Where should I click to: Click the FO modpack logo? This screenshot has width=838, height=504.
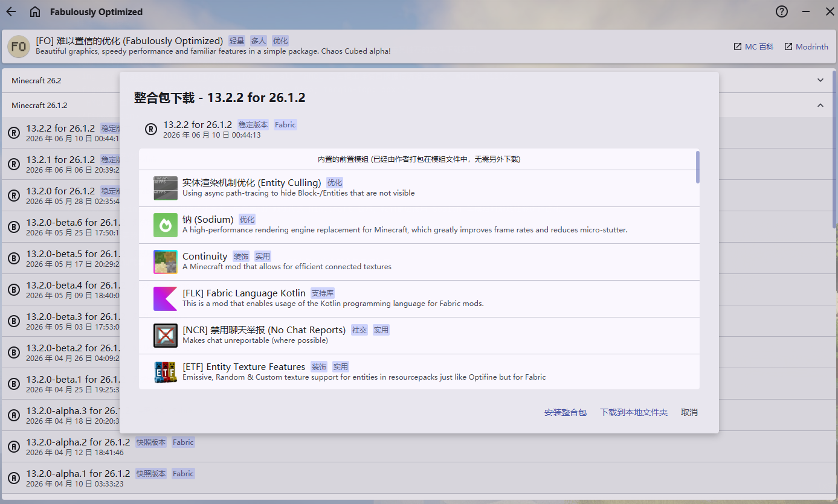(x=19, y=46)
